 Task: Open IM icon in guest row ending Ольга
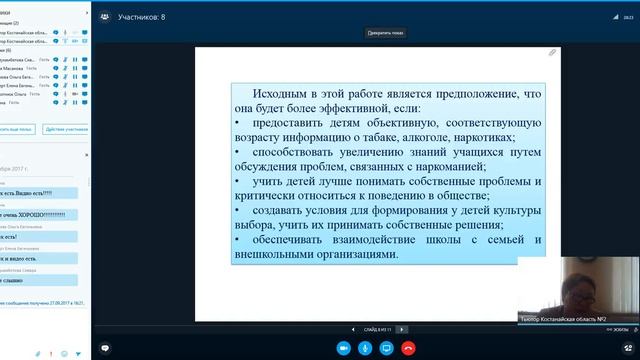tap(56, 94)
